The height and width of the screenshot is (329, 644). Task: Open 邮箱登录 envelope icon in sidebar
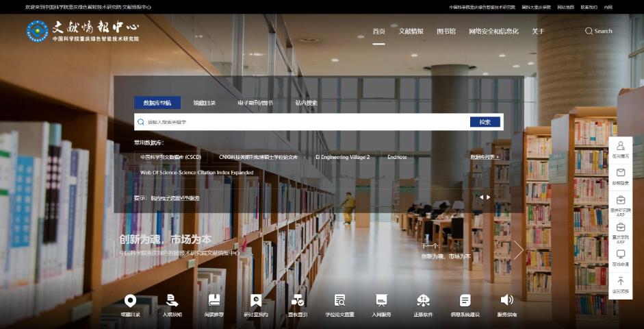(620, 173)
